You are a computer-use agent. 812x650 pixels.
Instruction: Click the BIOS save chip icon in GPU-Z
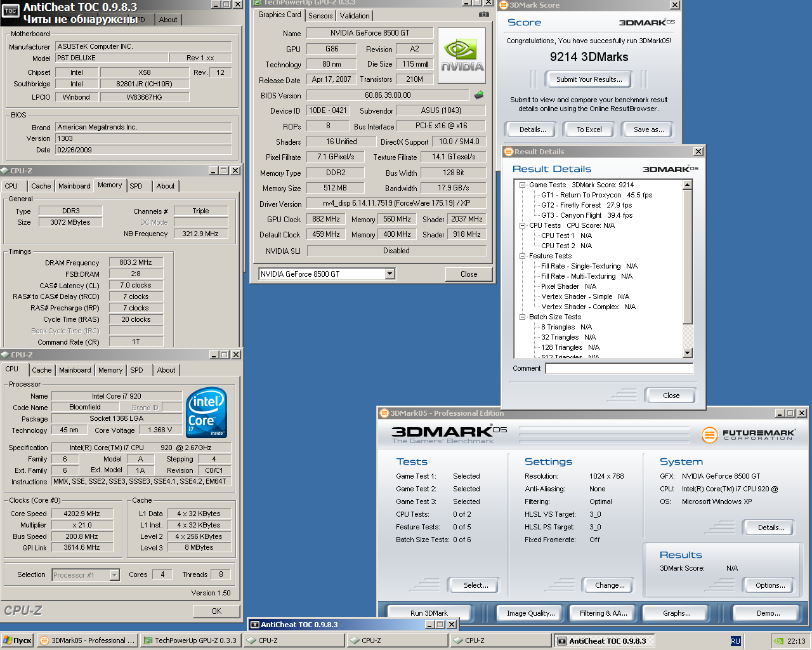479,95
